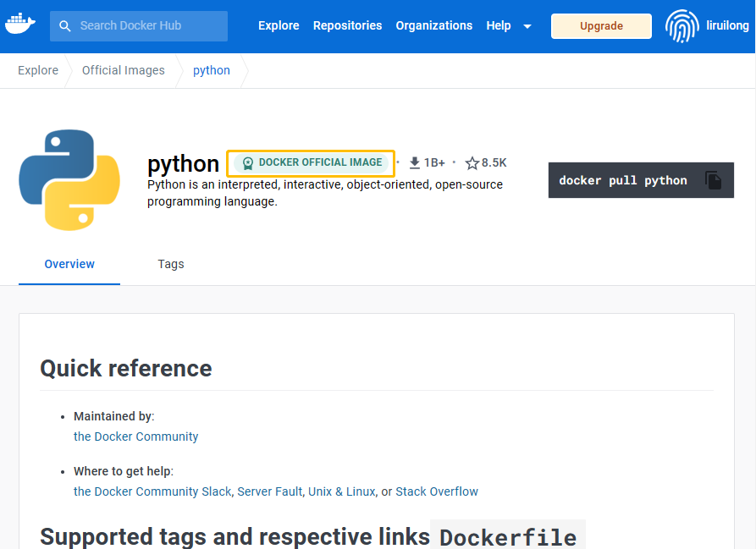
Task: Expand the Help dropdown arrow
Action: click(527, 26)
